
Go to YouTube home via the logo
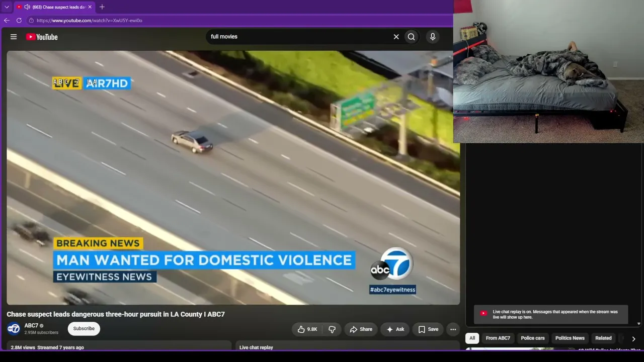tap(42, 37)
